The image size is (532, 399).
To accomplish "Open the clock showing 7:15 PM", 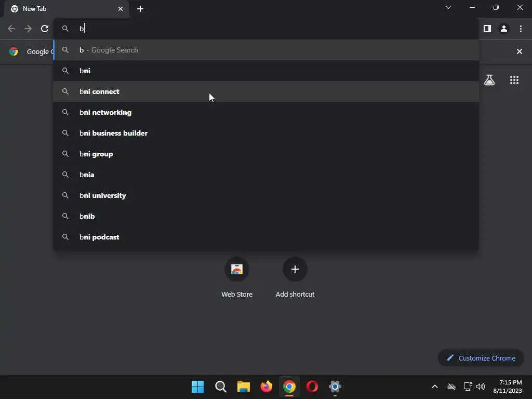I will (508, 387).
